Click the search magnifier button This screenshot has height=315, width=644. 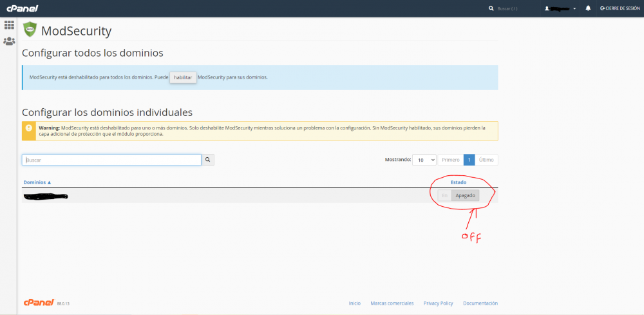208,160
